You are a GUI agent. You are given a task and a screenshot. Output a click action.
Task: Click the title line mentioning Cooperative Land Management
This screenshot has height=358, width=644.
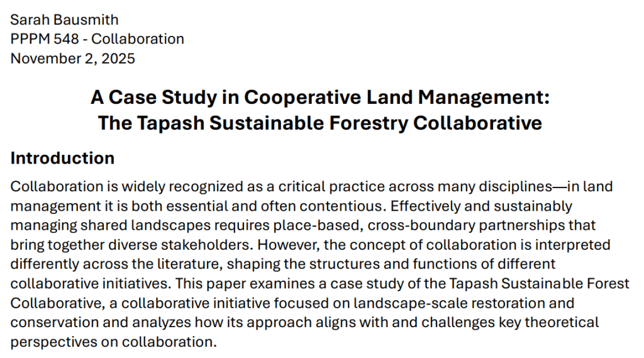point(320,98)
